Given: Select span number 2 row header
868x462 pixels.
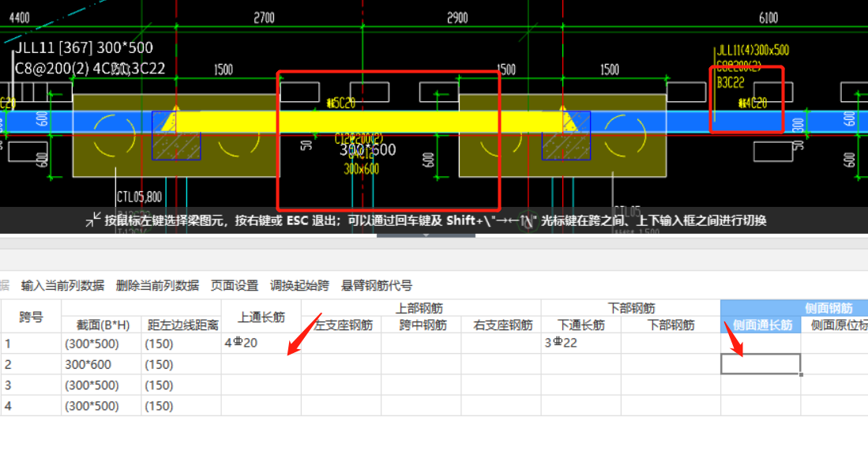Looking at the screenshot, I should 31,365.
